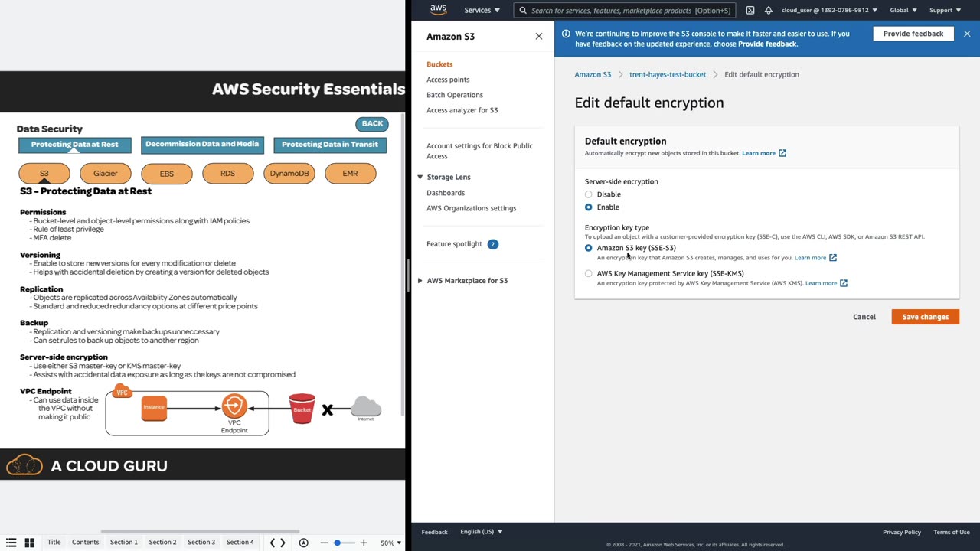The image size is (980, 551).
Task: Expand AWS Marketplace for S3
Action: pyautogui.click(x=420, y=280)
